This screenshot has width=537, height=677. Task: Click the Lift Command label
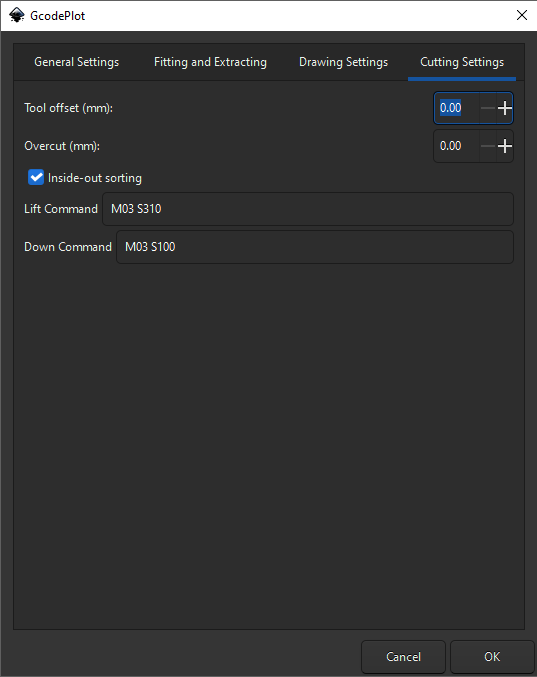(61, 209)
